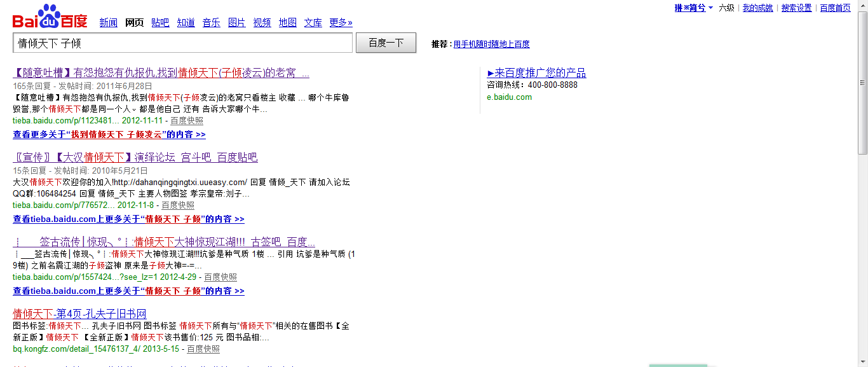This screenshot has width=868, height=367.
Task: Open 用手机随时随地上百度 recommendation link
Action: [491, 45]
